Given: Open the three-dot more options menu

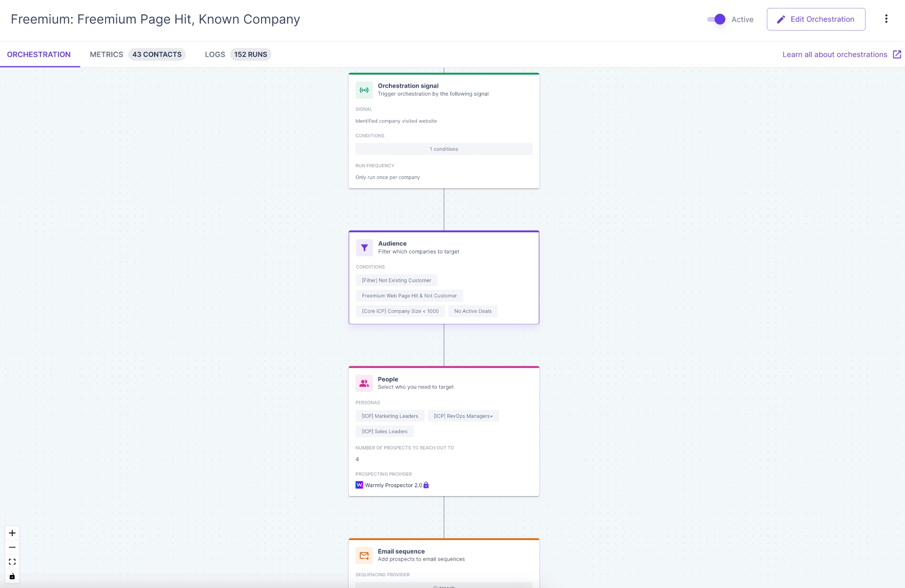Looking at the screenshot, I should click(886, 19).
